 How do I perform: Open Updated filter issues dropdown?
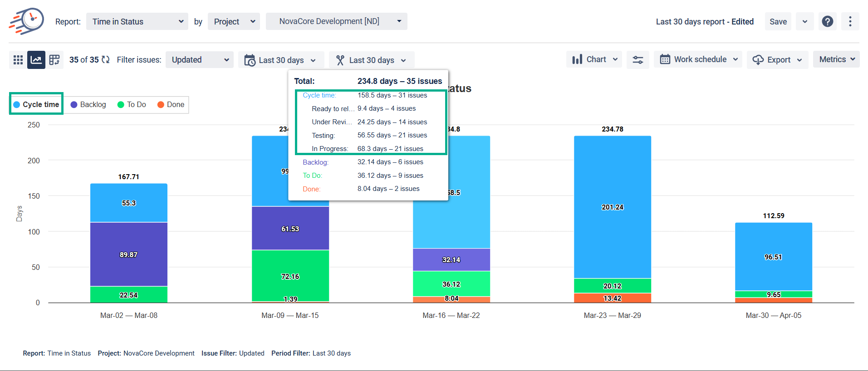(200, 60)
